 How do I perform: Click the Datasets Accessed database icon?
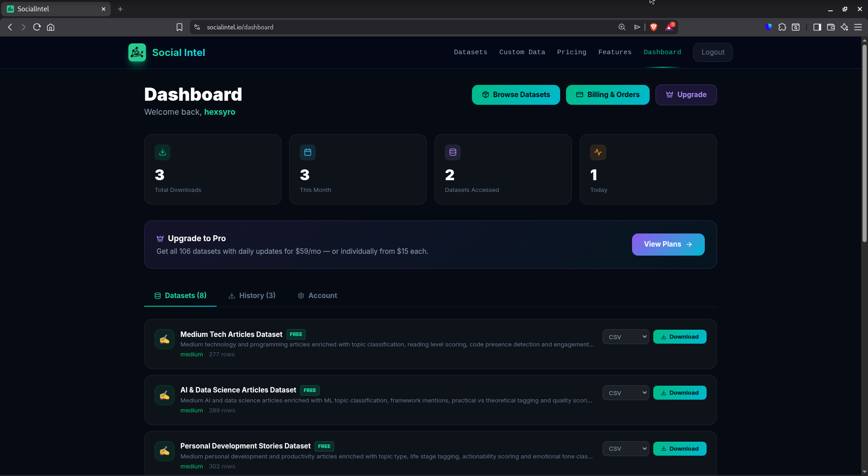(453, 152)
